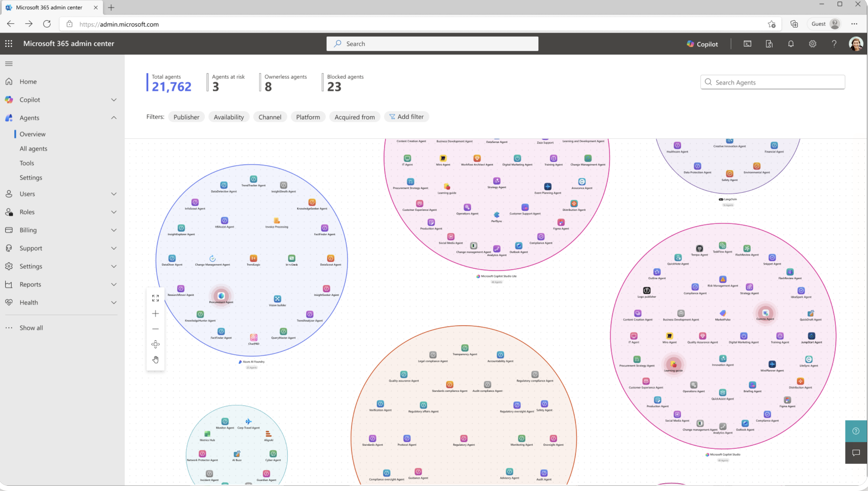
Task: Click Show all in the sidebar
Action: pyautogui.click(x=31, y=328)
